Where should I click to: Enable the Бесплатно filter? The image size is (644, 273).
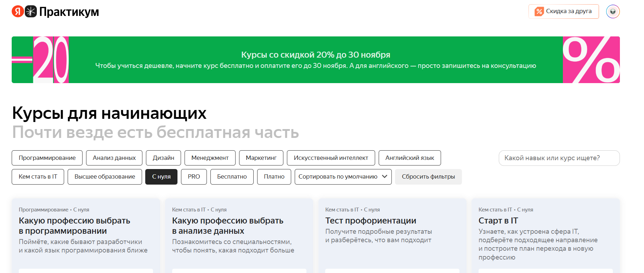click(232, 176)
